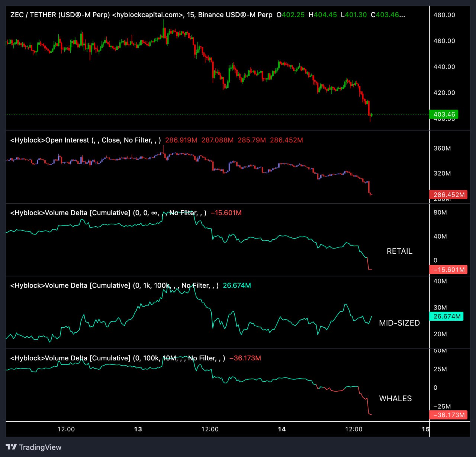Select the Volume Delta legend with 100k, 10M
Viewport: 476px width, 457px height.
tap(118, 358)
